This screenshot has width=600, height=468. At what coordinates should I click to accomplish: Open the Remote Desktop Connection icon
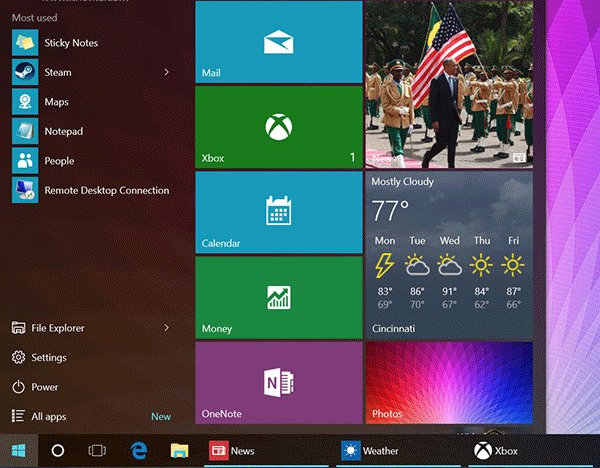click(x=25, y=190)
